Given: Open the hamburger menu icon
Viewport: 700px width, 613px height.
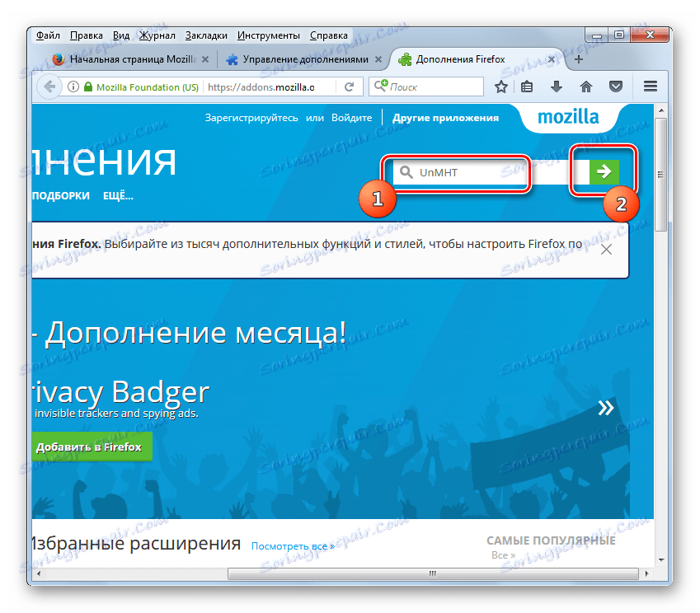Looking at the screenshot, I should click(x=650, y=87).
